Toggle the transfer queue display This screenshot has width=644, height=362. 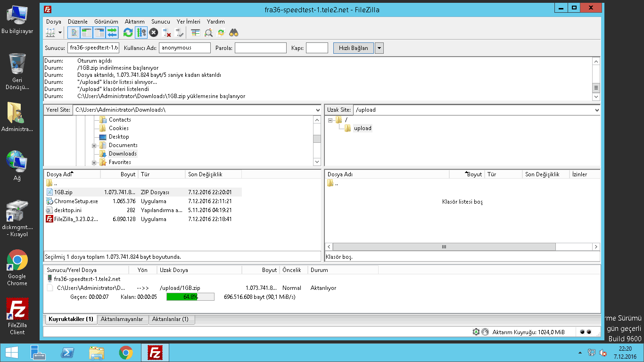(x=112, y=33)
